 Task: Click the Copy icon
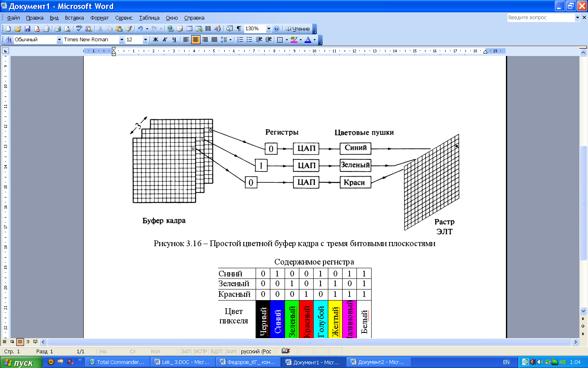click(109, 29)
